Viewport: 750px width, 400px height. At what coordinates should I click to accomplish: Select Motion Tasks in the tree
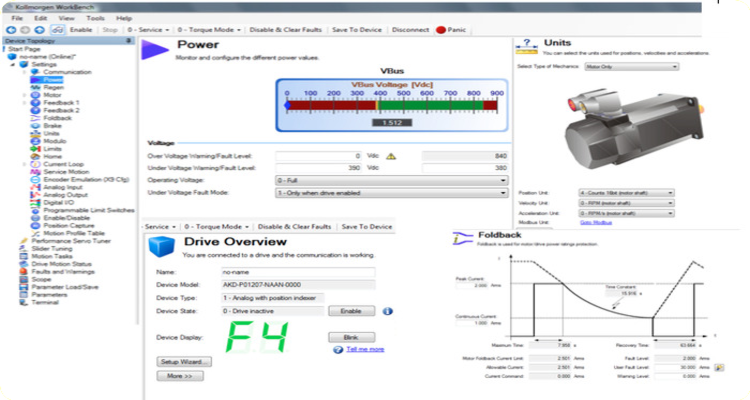click(52, 256)
